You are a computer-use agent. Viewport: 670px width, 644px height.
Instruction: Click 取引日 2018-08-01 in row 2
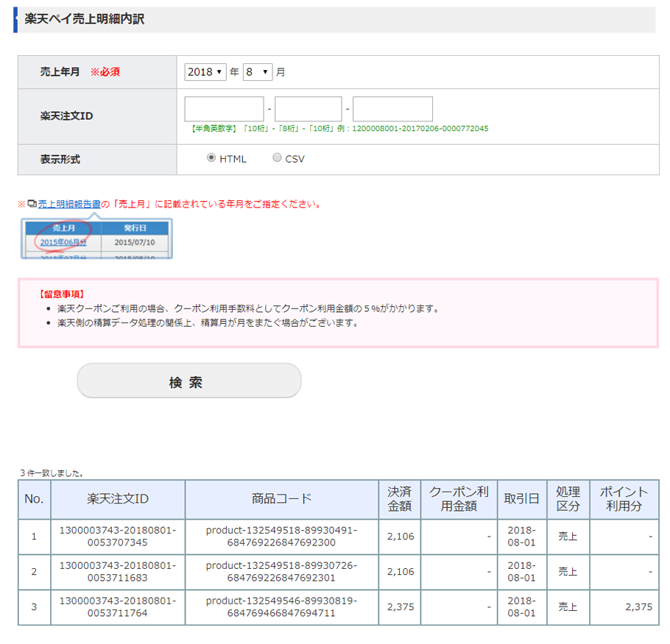point(522,573)
